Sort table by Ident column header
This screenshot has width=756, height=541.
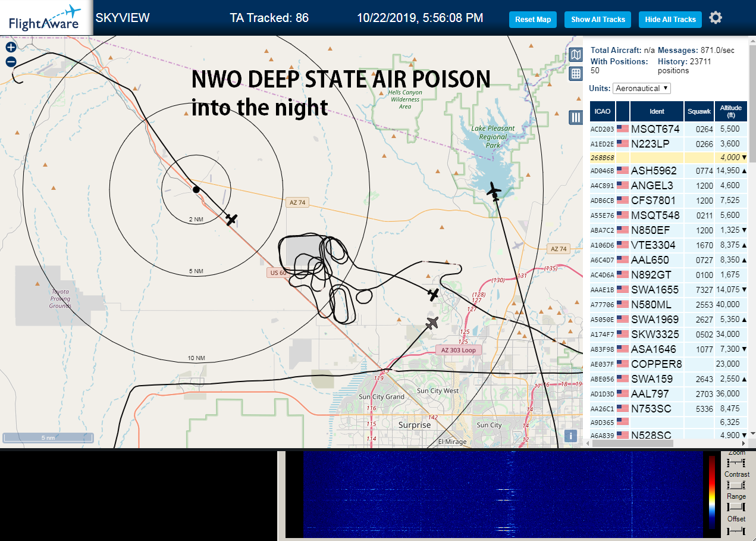(657, 111)
